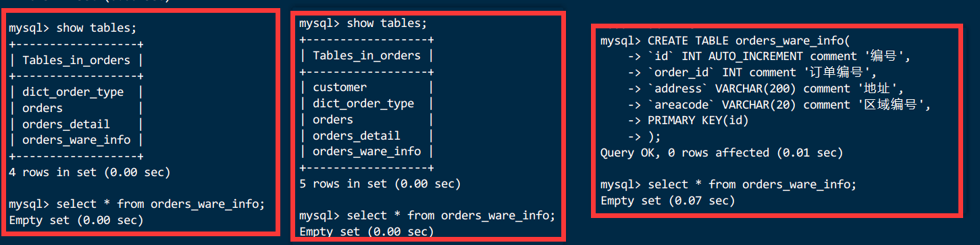Click the `address` VARCHAR(200) definition line
The height and width of the screenshot is (245, 980).
click(x=766, y=89)
